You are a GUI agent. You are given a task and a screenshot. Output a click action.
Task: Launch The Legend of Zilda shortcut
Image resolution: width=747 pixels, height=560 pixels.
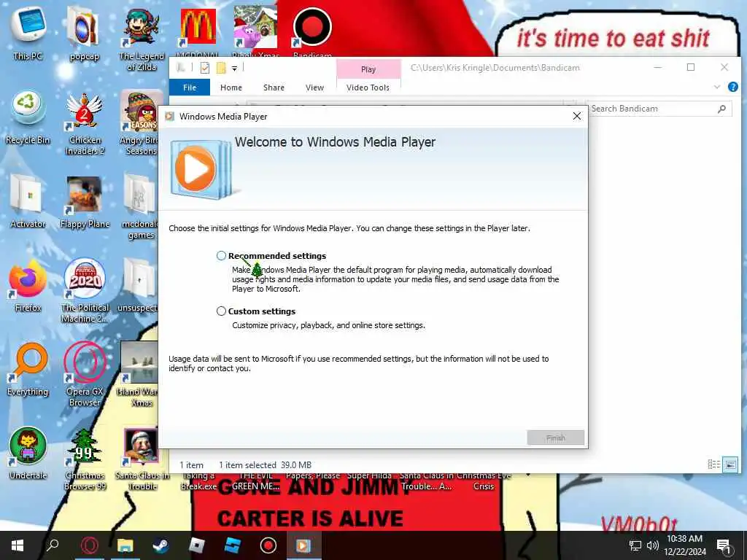(141, 40)
